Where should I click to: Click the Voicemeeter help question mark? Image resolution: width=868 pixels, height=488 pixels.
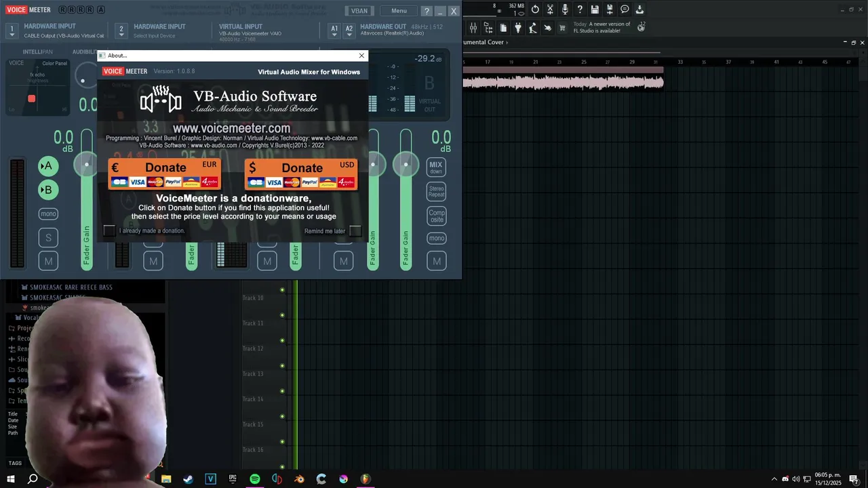tap(427, 11)
